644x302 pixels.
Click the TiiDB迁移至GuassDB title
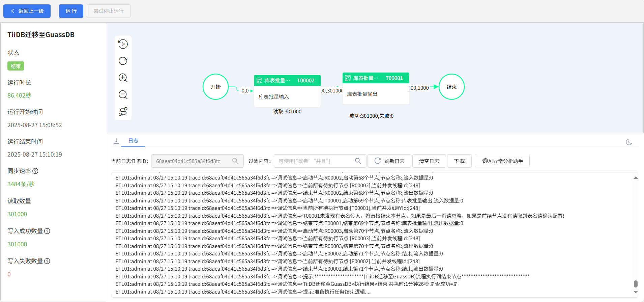pyautogui.click(x=41, y=35)
